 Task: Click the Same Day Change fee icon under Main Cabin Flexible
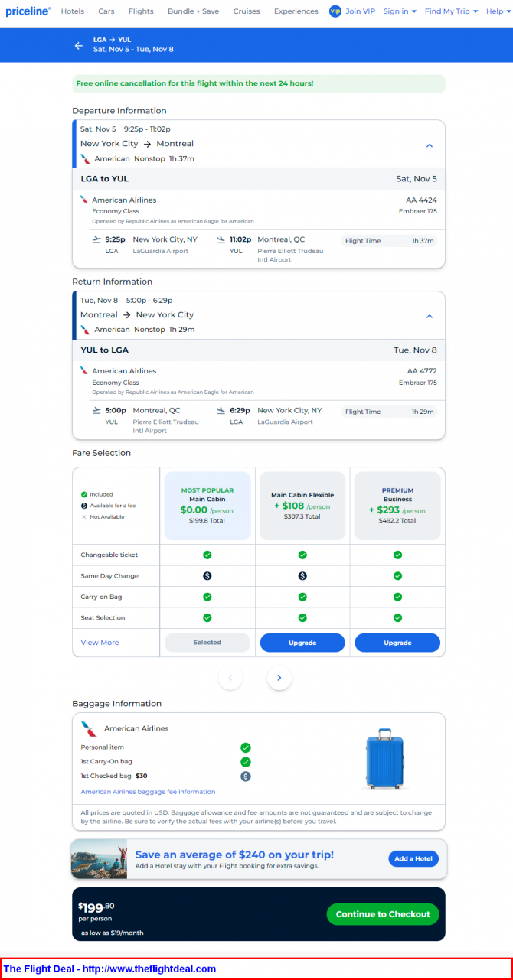[302, 576]
